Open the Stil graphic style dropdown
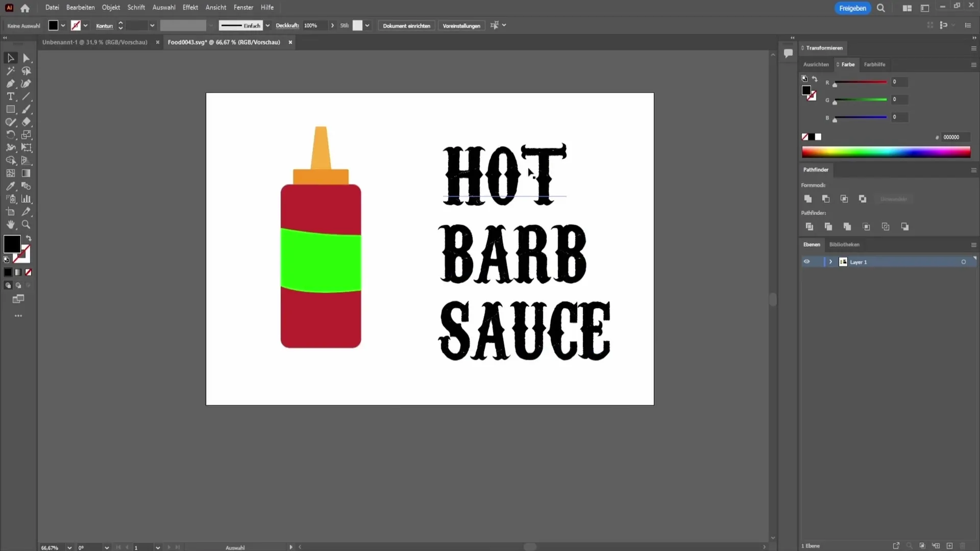Screen dimensions: 980x551 (x=367, y=26)
